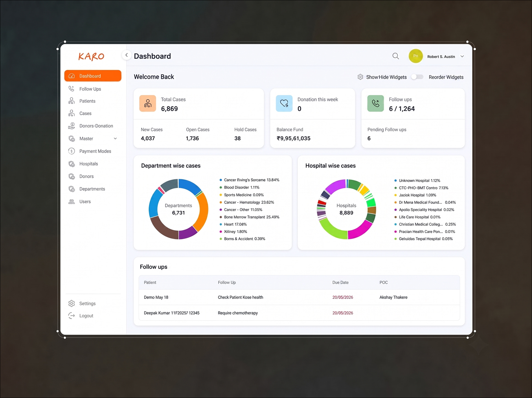Image resolution: width=532 pixels, height=398 pixels.
Task: Click the Departments sidebar icon
Action: pyautogui.click(x=72, y=189)
